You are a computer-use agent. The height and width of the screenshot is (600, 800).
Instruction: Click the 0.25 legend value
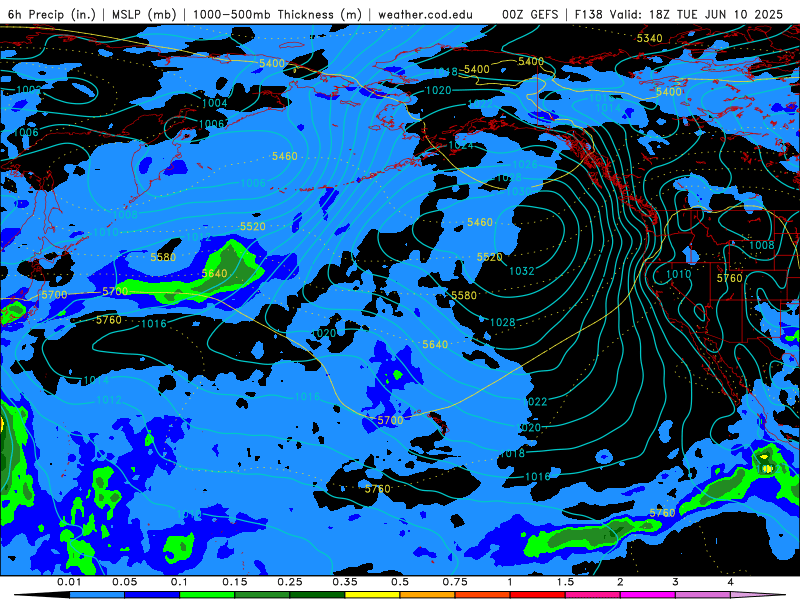(290, 582)
